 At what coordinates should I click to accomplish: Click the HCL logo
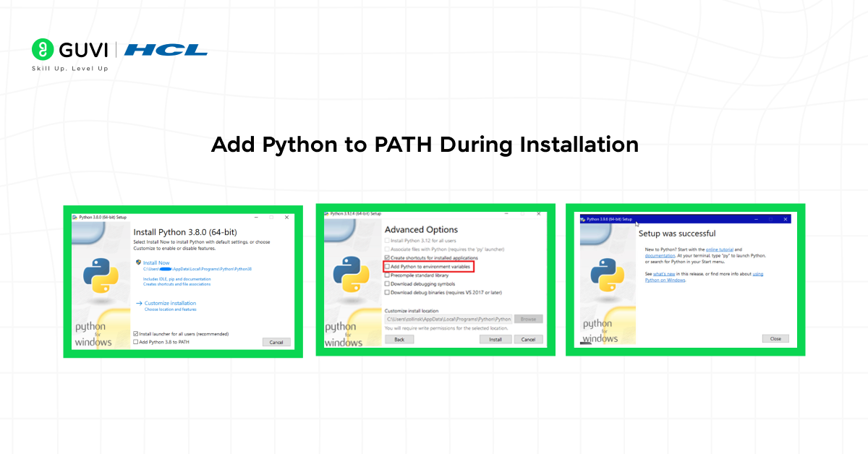tap(165, 50)
